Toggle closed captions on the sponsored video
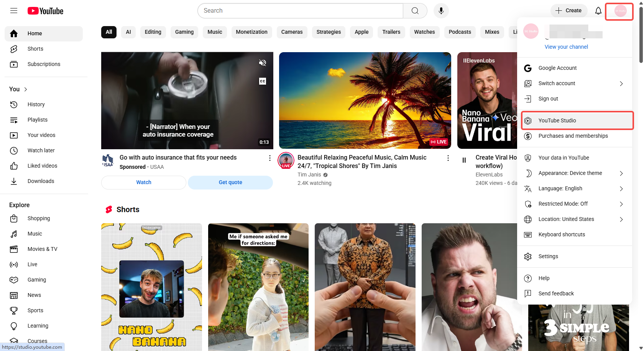The image size is (644, 351). pos(263,81)
